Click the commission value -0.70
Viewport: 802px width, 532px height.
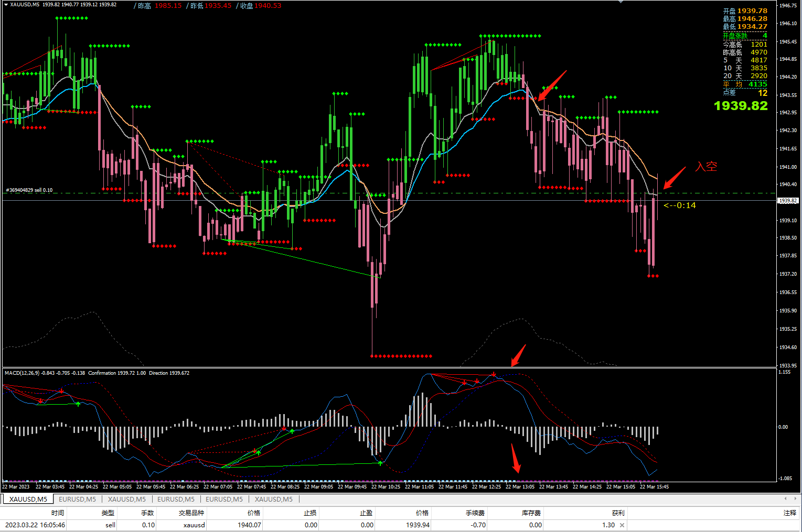478,525
